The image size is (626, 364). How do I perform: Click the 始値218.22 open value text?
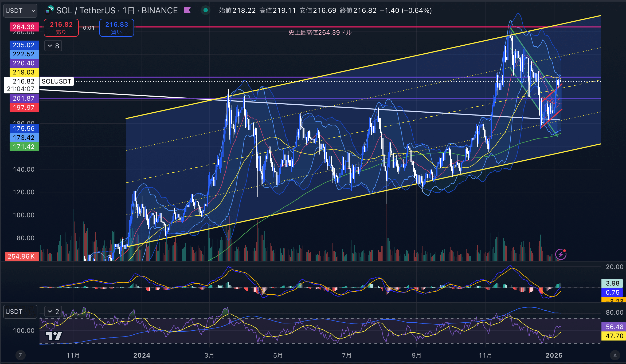pyautogui.click(x=237, y=10)
